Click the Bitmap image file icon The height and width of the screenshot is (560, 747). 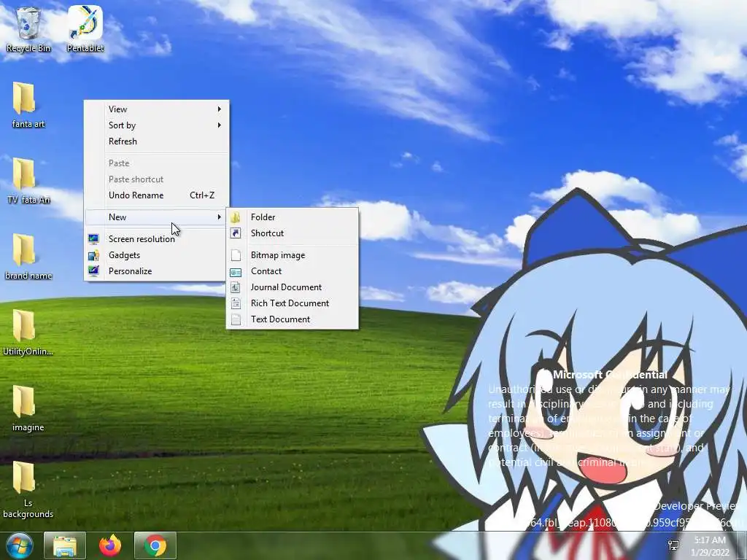(236, 255)
